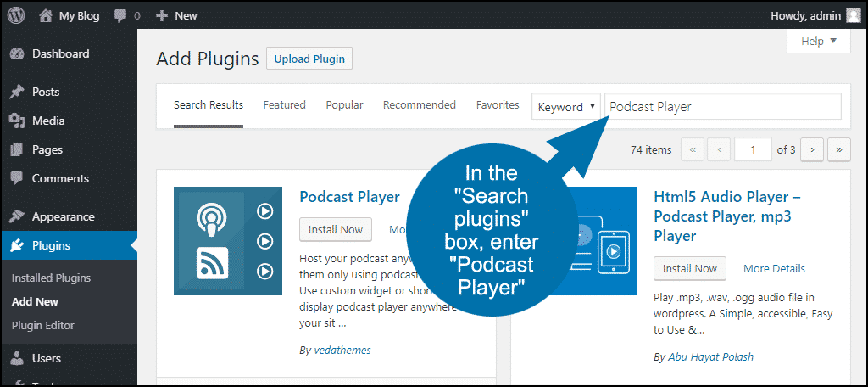Open Podcast Player plugin title link
This screenshot has width=868, height=387.
[x=349, y=197]
